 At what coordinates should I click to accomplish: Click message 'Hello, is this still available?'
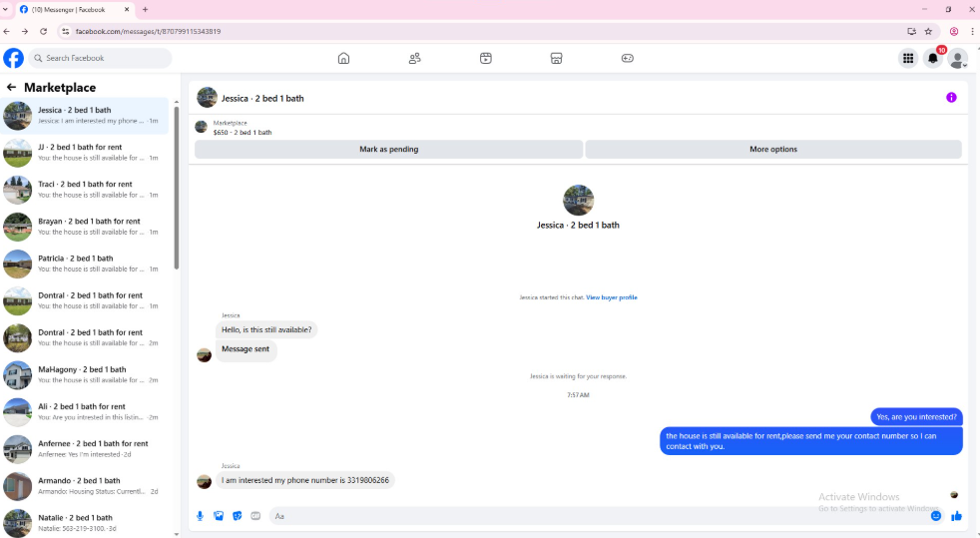point(266,329)
